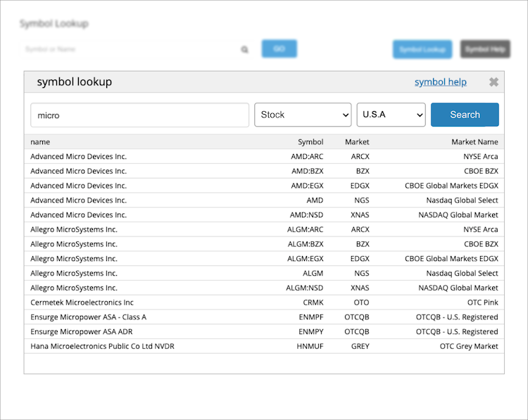The height and width of the screenshot is (420, 528).
Task: Open the U.S.A country dropdown
Action: point(391,115)
